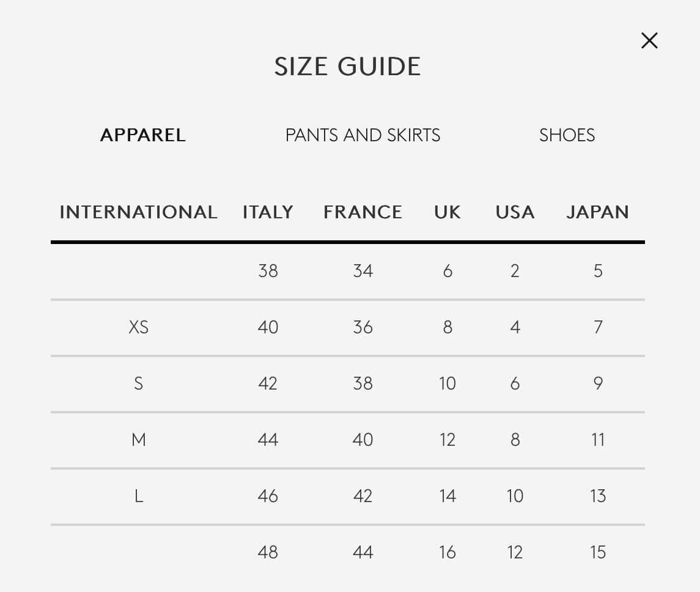The height and width of the screenshot is (592, 700).
Task: Close the size guide dialog
Action: [649, 41]
